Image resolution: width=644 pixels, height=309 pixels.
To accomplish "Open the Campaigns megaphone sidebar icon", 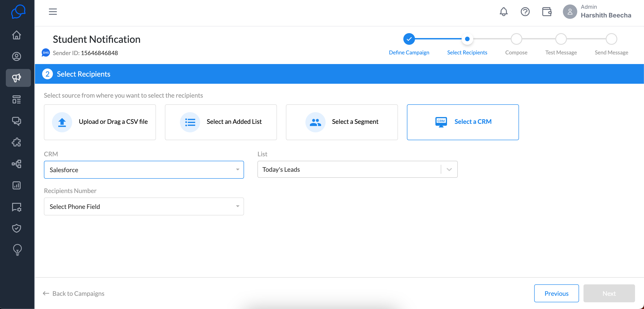I will pos(18,78).
